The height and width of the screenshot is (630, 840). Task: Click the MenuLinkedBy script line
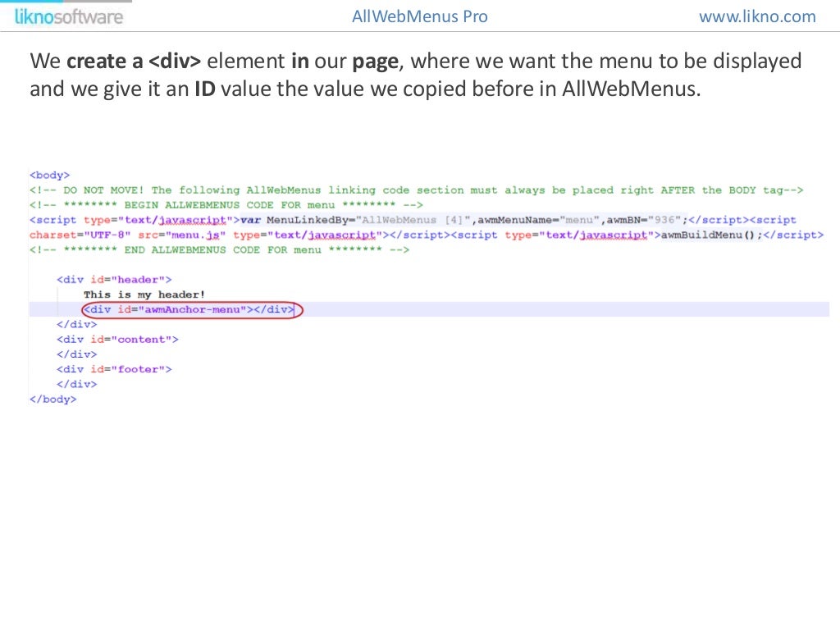tap(413, 220)
